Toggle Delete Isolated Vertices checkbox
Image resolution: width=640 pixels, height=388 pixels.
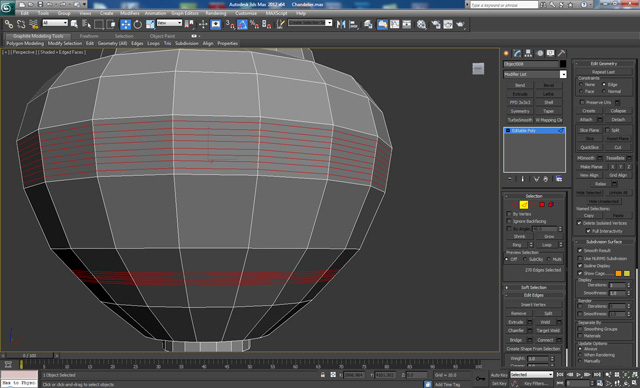point(579,223)
